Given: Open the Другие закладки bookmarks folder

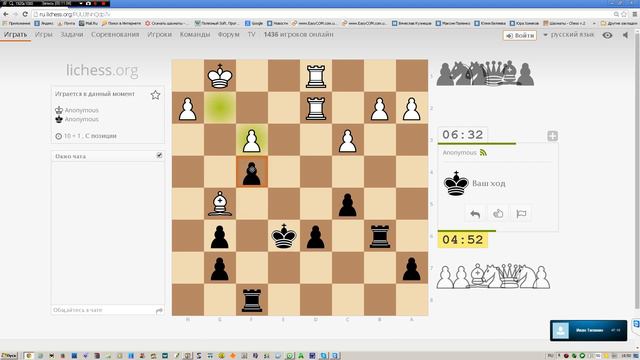Looking at the screenshot, I should point(619,23).
